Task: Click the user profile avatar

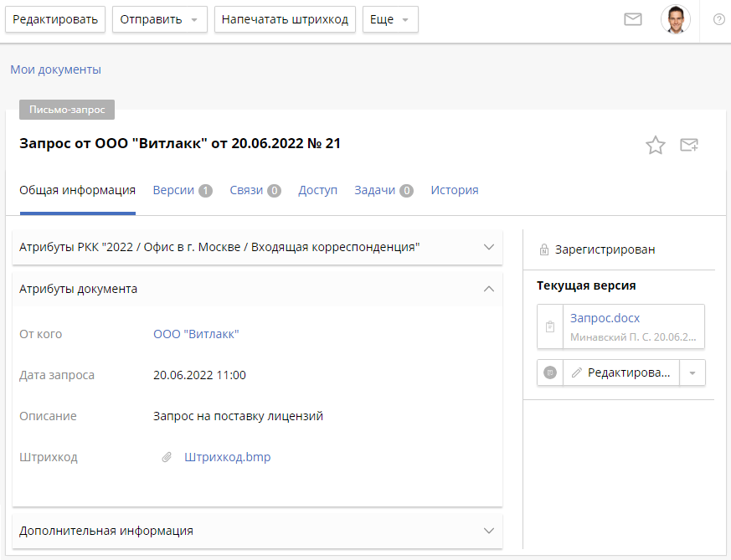Action: pyautogui.click(x=675, y=19)
